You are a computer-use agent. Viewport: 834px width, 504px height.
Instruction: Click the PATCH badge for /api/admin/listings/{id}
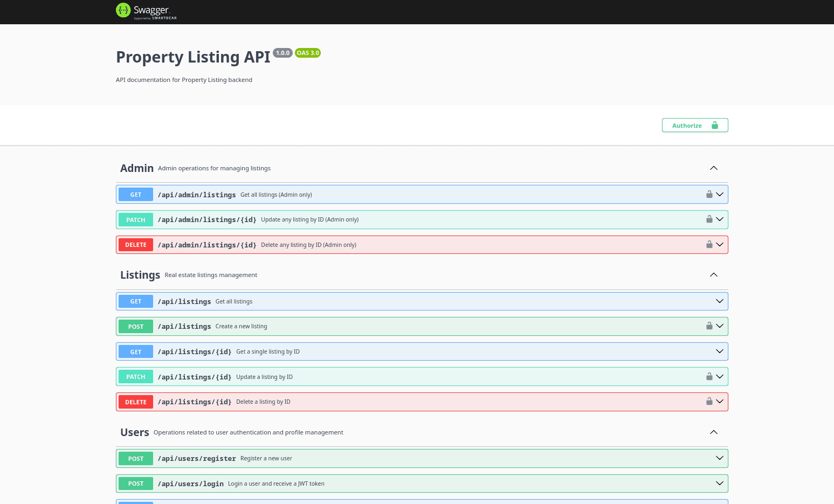point(136,219)
